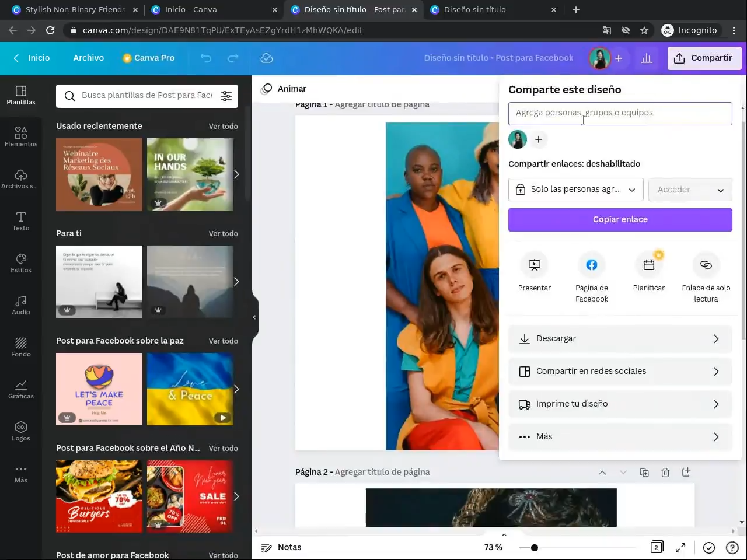
Task: Open the Audio sidebar panel
Action: point(21,305)
